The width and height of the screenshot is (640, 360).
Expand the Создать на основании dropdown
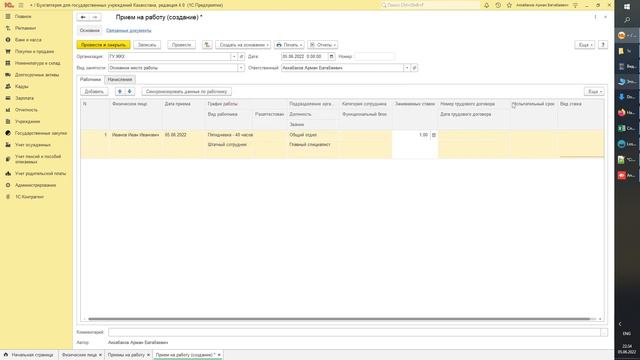[243, 45]
